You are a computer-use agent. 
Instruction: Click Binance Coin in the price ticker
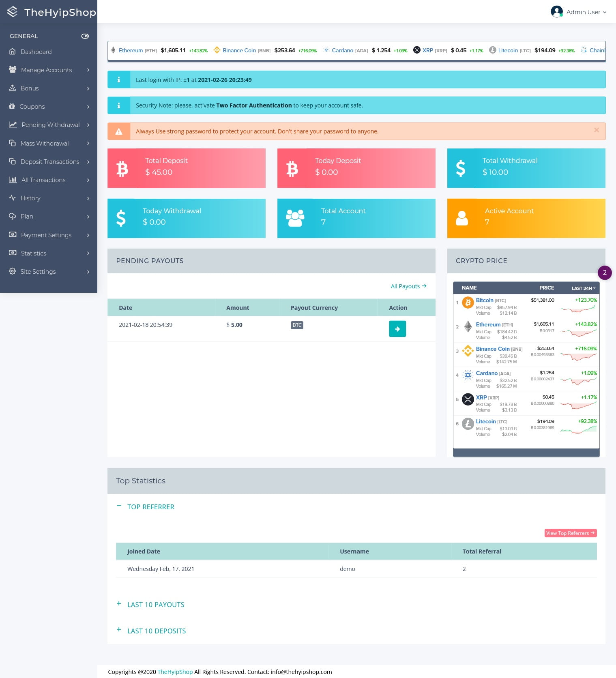[239, 50]
